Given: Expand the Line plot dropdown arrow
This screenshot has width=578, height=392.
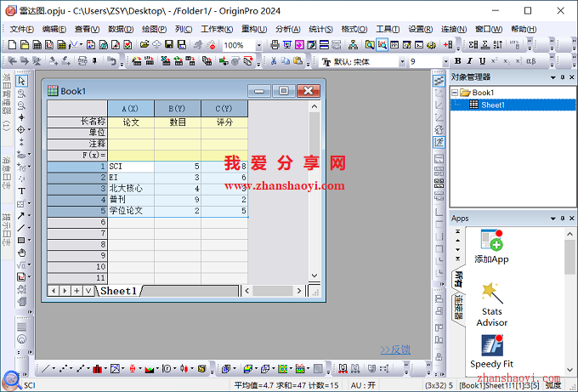Looking at the screenshot, I should 54,368.
